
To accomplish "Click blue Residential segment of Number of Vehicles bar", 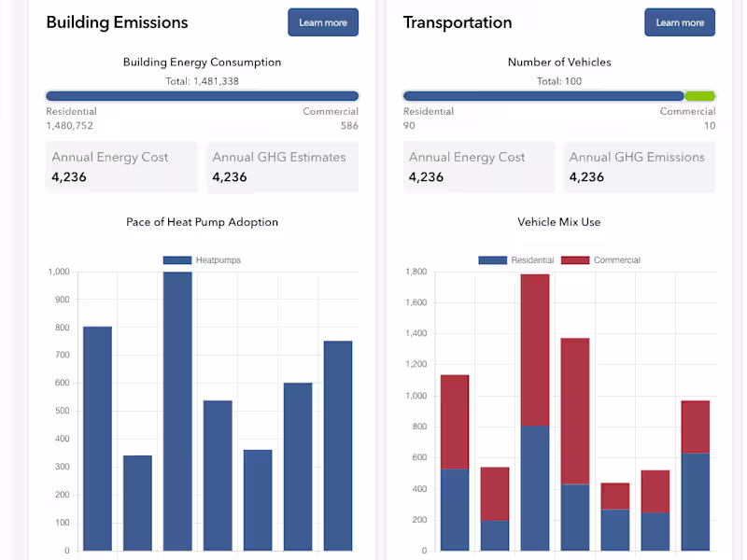I will click(x=543, y=96).
